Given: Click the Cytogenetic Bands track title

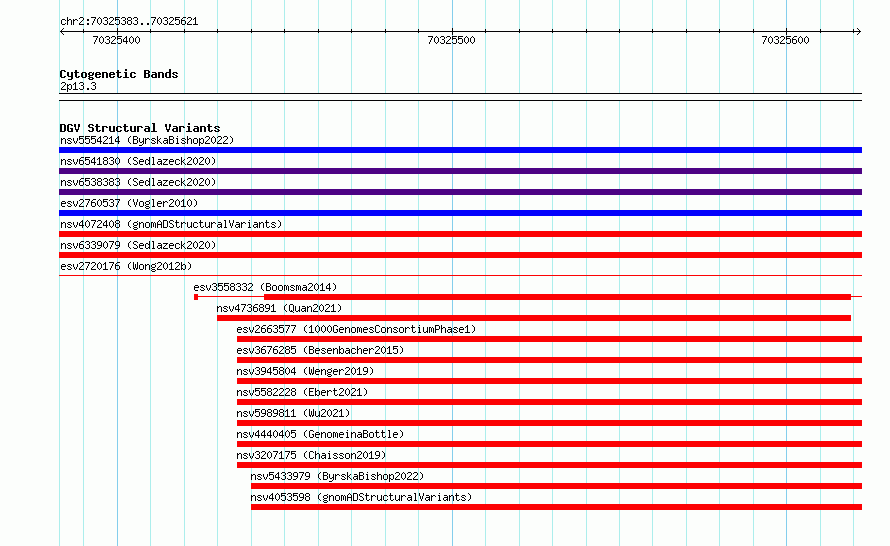Looking at the screenshot, I should (119, 74).
